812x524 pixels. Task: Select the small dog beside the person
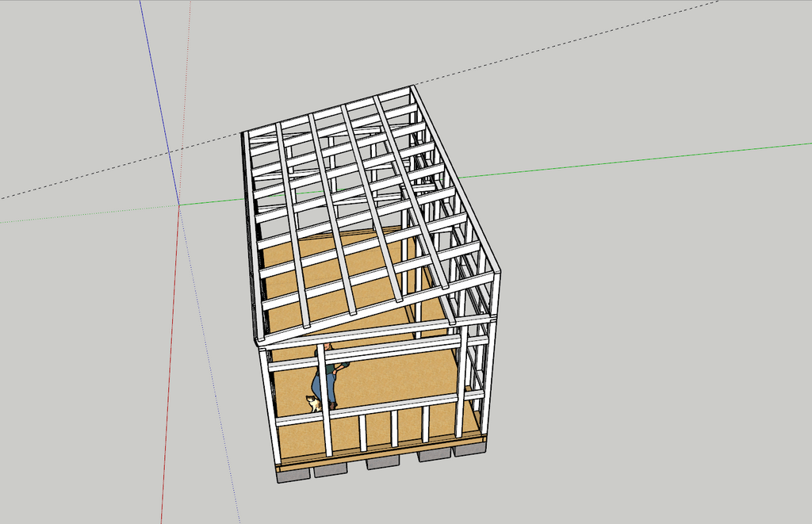coord(313,404)
